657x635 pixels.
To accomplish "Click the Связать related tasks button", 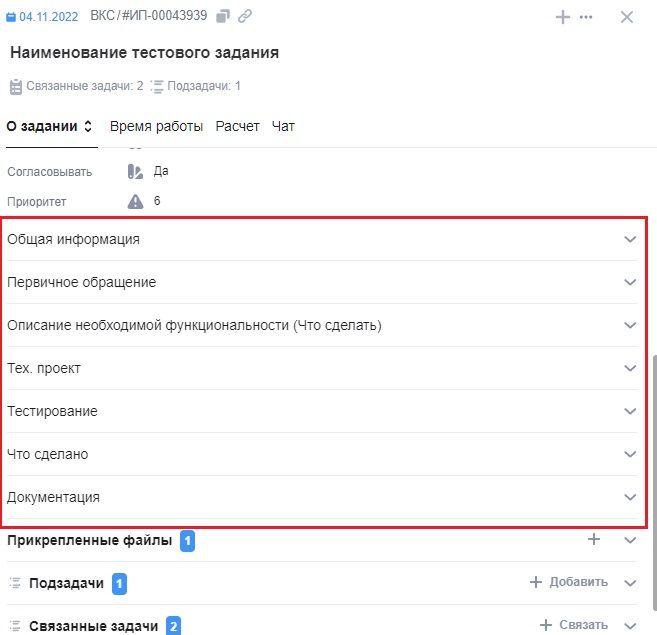I will pos(574,625).
